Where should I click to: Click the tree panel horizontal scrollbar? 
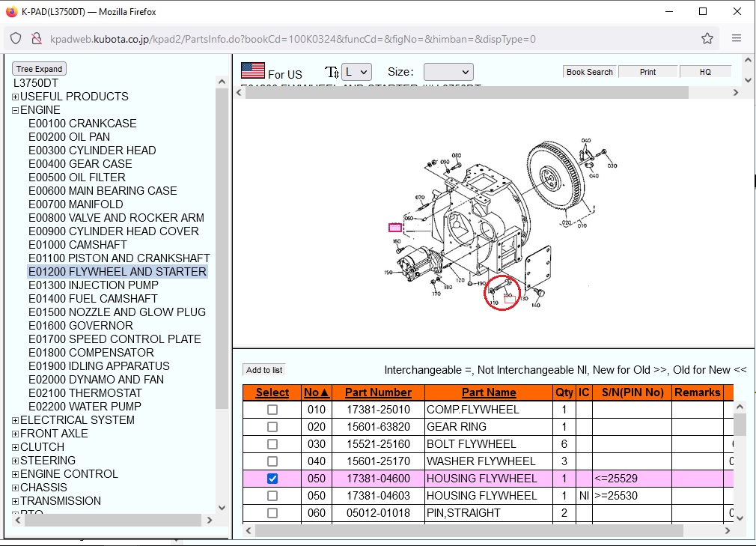[113, 520]
